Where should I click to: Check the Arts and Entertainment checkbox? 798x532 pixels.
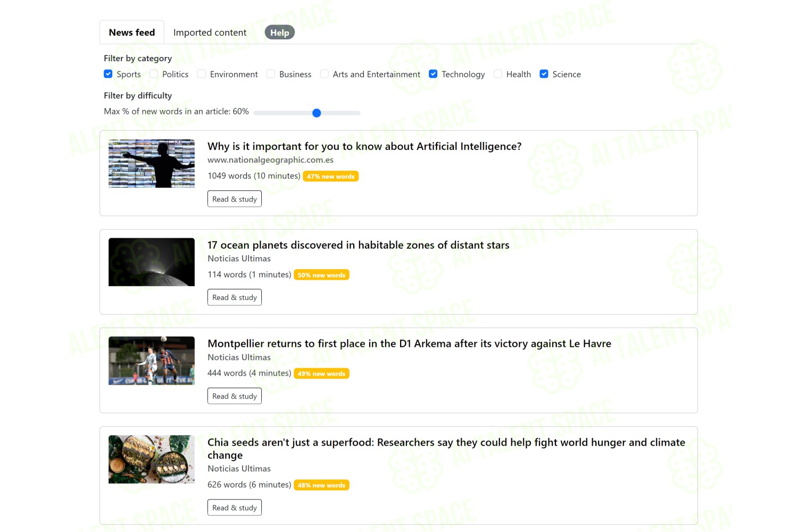(325, 74)
